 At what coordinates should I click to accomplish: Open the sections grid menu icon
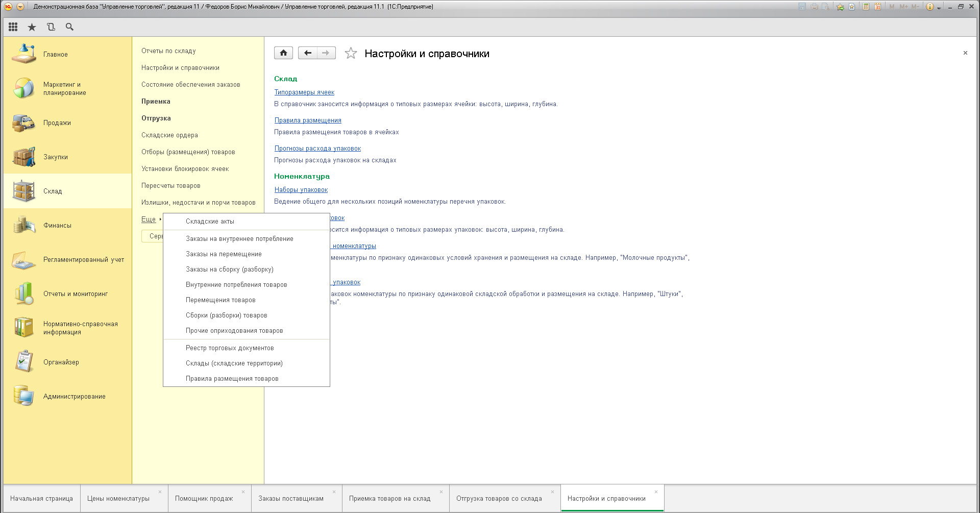pos(13,27)
